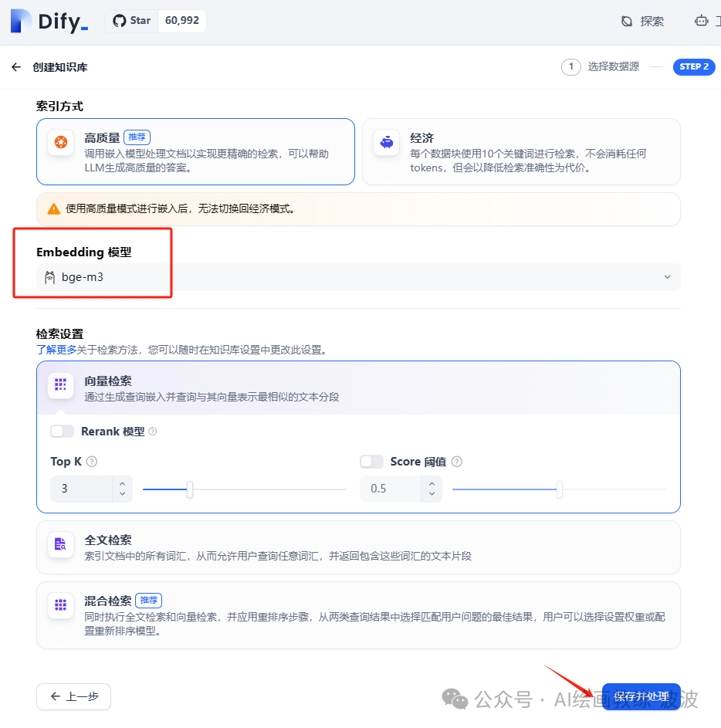Select the 向量检索 retrieval option
721x728 pixels.
358,388
